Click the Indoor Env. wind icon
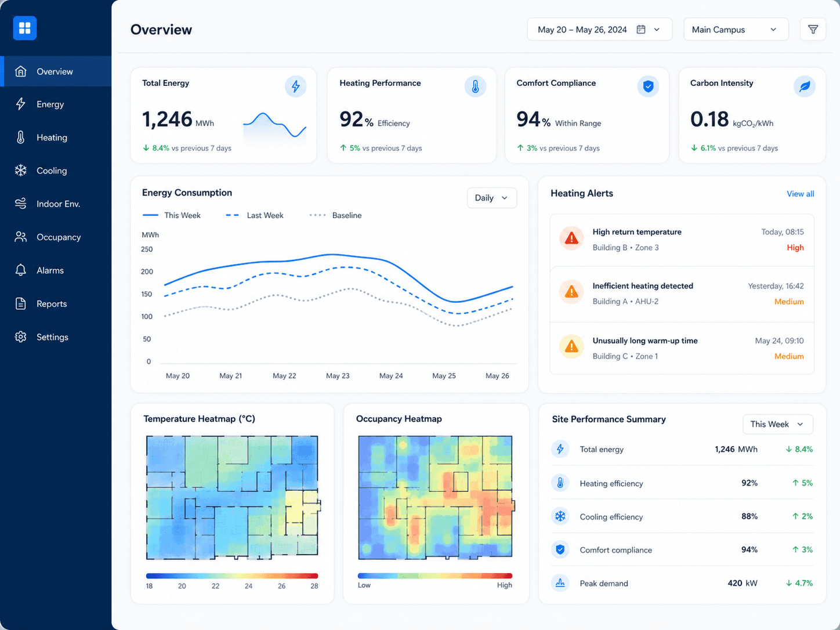 tap(21, 204)
